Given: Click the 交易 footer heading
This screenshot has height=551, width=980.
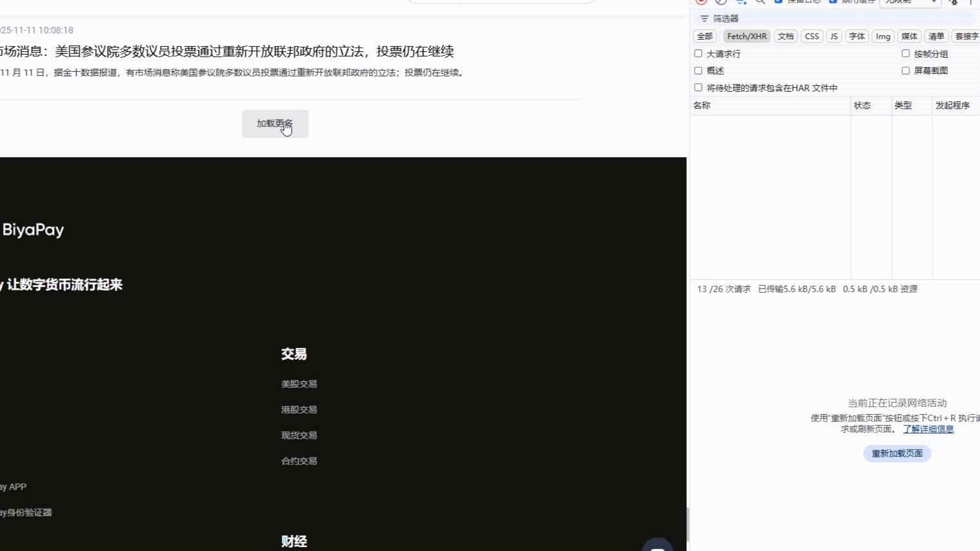Looking at the screenshot, I should 294,354.
